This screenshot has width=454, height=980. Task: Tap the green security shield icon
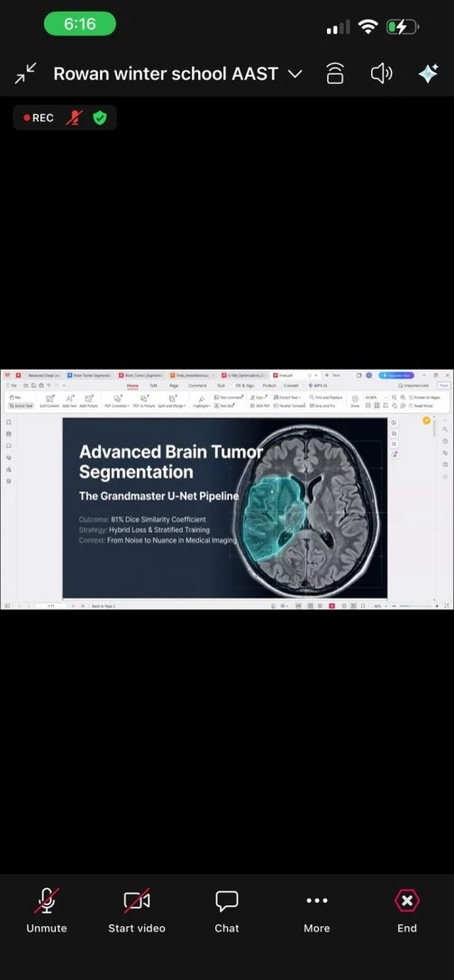pos(99,118)
